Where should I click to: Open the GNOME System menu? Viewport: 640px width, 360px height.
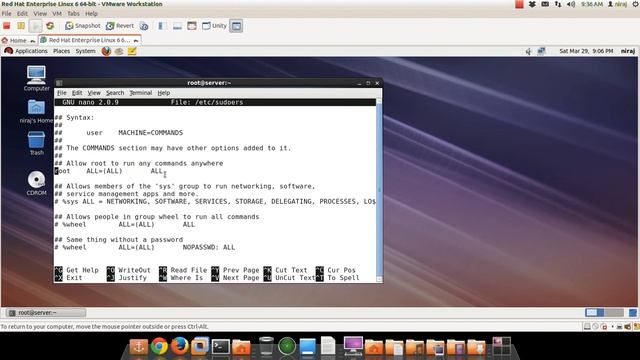click(85, 51)
